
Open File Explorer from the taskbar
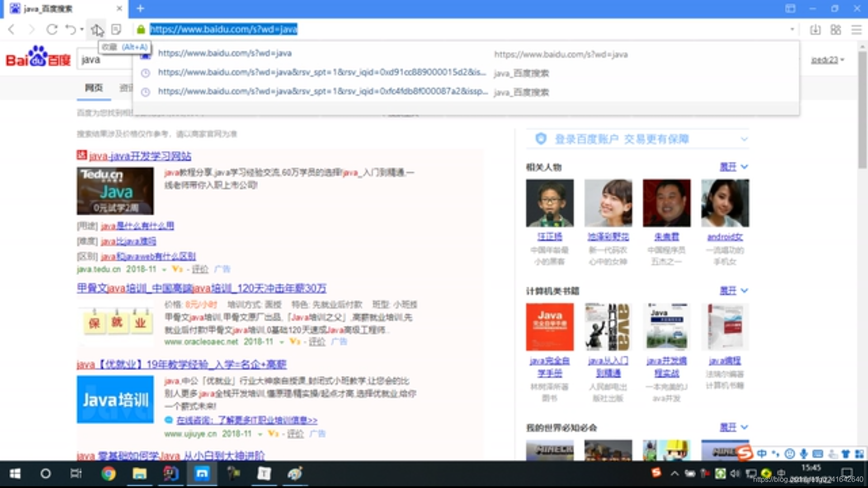click(139, 474)
